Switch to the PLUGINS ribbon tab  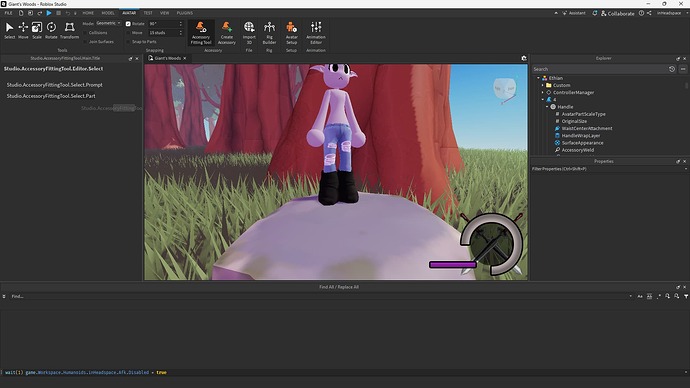click(x=185, y=13)
